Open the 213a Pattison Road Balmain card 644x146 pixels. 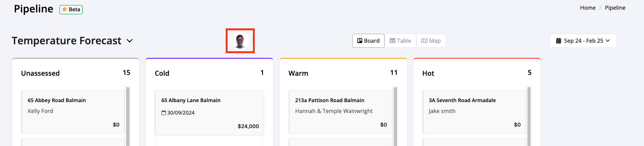pos(341,112)
